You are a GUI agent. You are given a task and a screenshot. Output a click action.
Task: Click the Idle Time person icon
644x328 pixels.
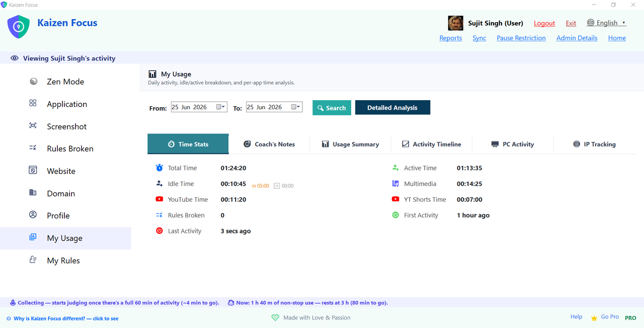(159, 184)
